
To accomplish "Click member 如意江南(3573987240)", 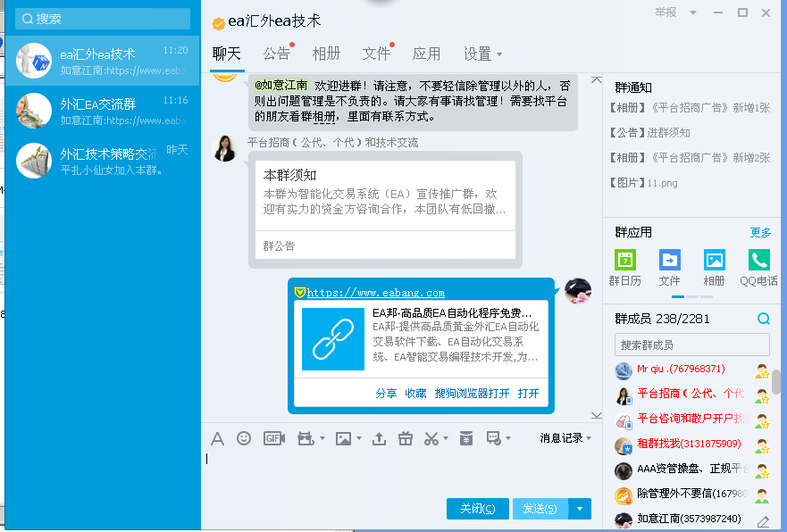I will pos(689,519).
